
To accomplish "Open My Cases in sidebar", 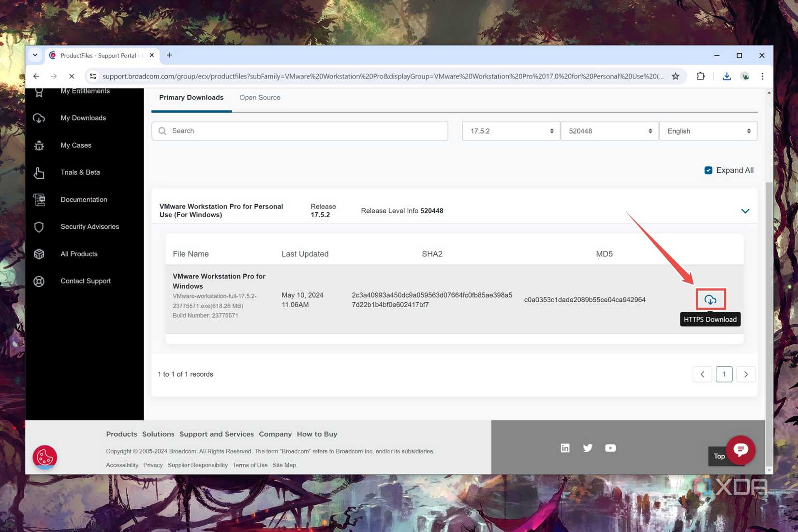I will click(x=76, y=145).
